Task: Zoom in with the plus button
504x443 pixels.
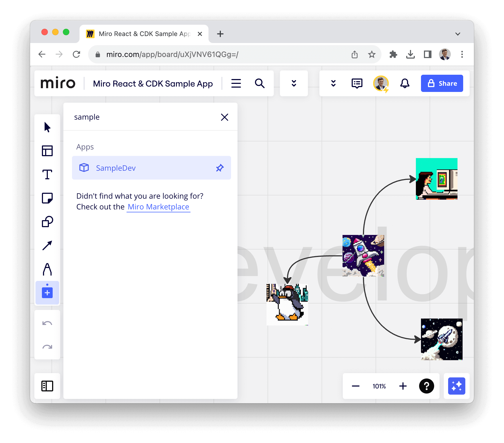Action: pos(403,386)
